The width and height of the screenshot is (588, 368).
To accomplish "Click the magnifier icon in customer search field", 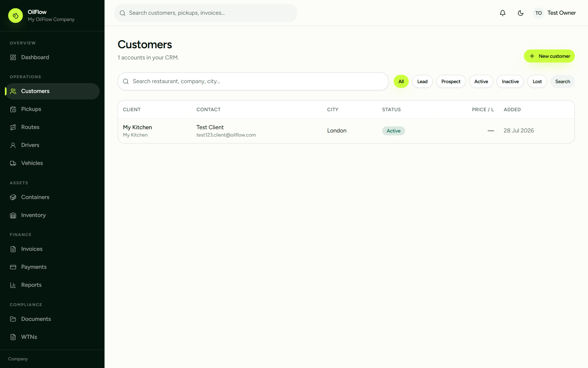I will point(126,81).
